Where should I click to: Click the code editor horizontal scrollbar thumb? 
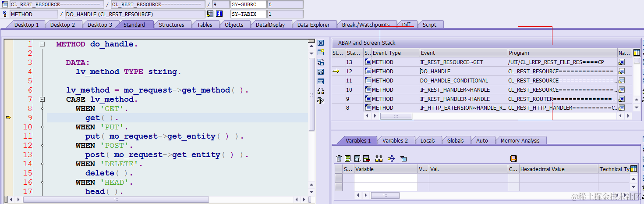pyautogui.click(x=116, y=200)
